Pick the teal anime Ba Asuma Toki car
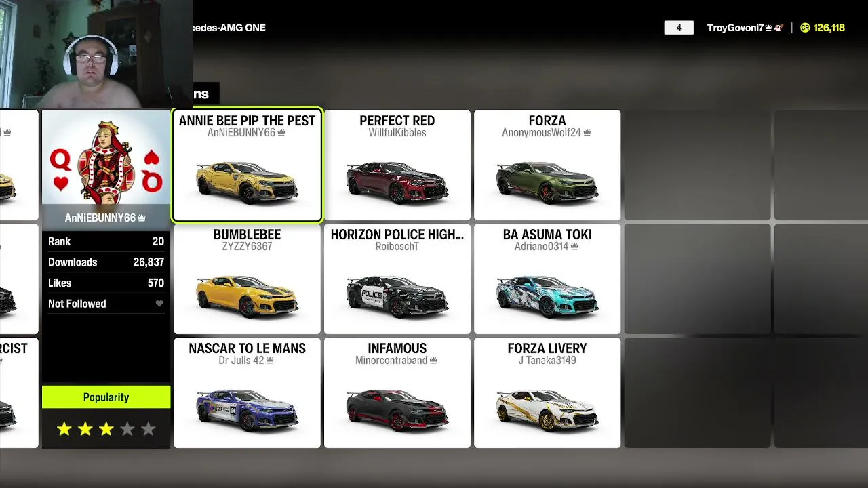 [547, 296]
